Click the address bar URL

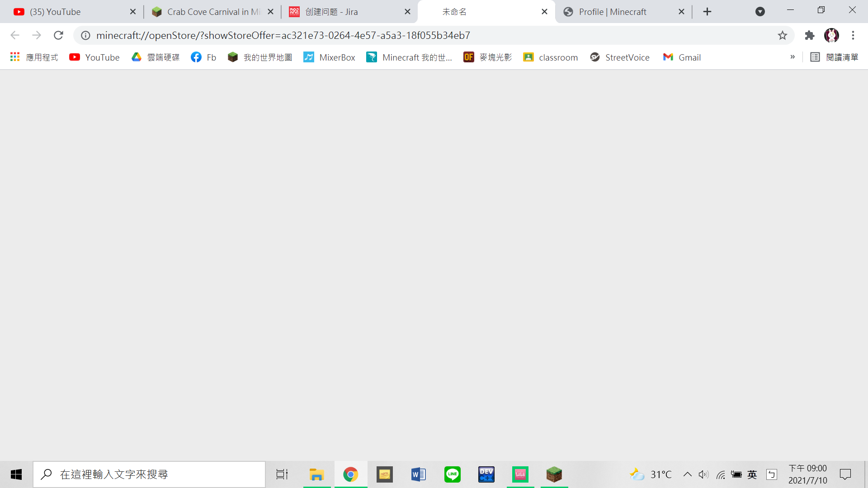coord(283,35)
